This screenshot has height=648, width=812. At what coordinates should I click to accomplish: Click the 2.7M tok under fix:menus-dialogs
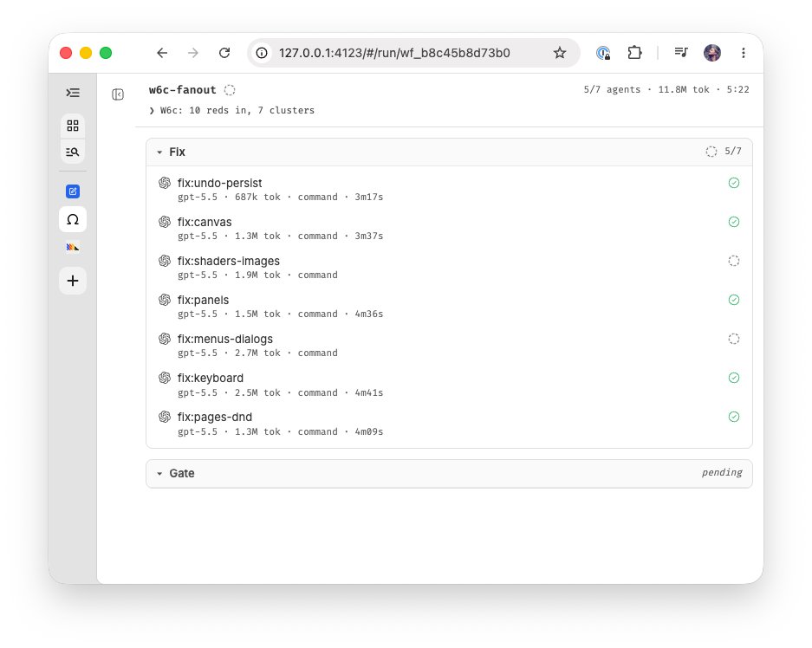(x=257, y=353)
